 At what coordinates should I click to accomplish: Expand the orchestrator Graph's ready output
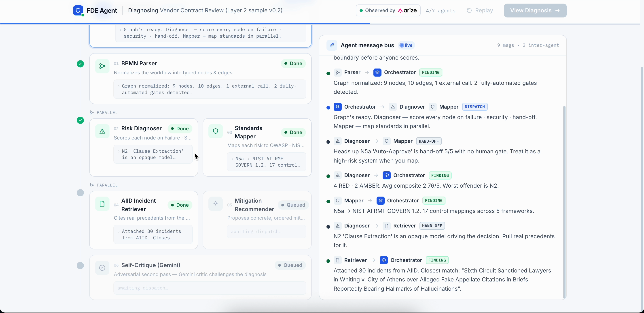[210, 33]
